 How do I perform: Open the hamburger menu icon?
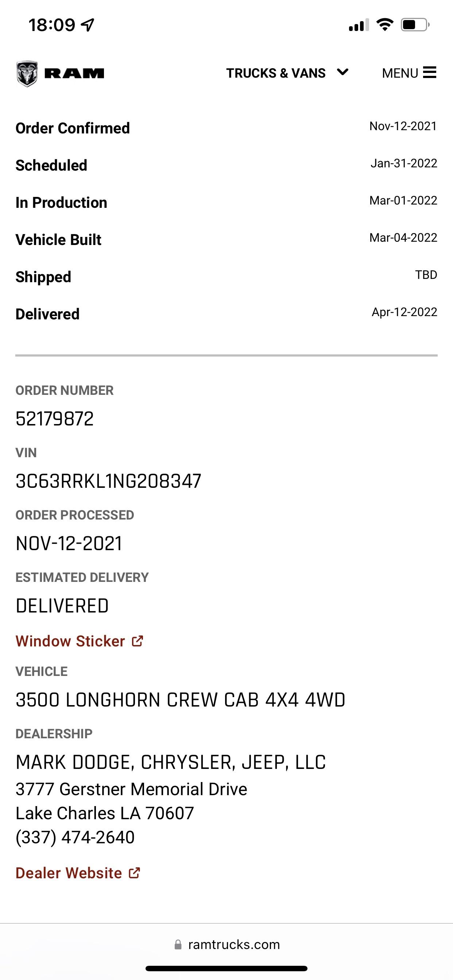[429, 72]
